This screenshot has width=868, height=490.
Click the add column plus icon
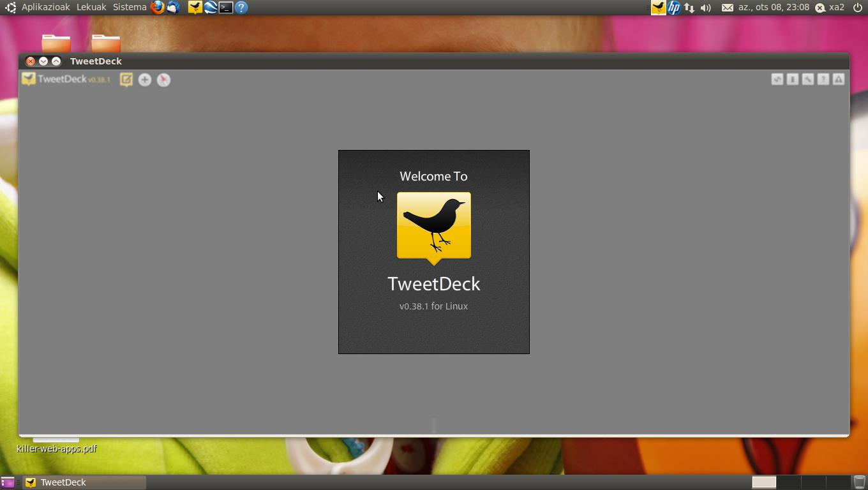pos(145,80)
